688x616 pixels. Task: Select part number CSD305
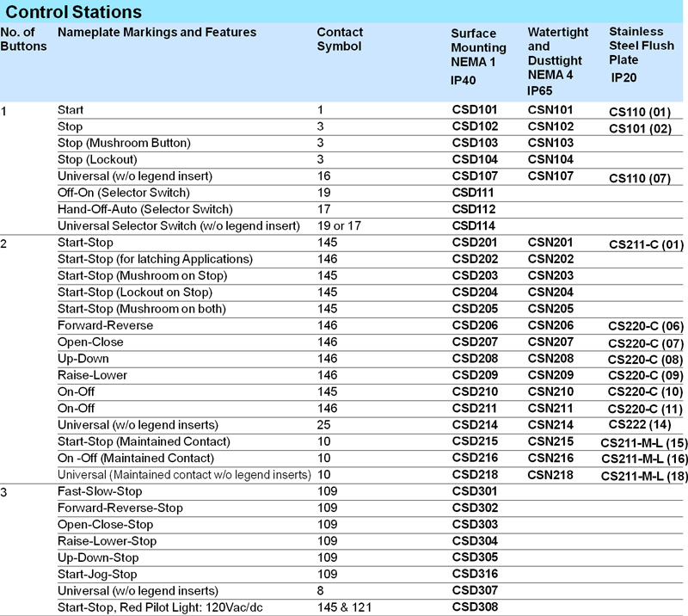tap(475, 557)
